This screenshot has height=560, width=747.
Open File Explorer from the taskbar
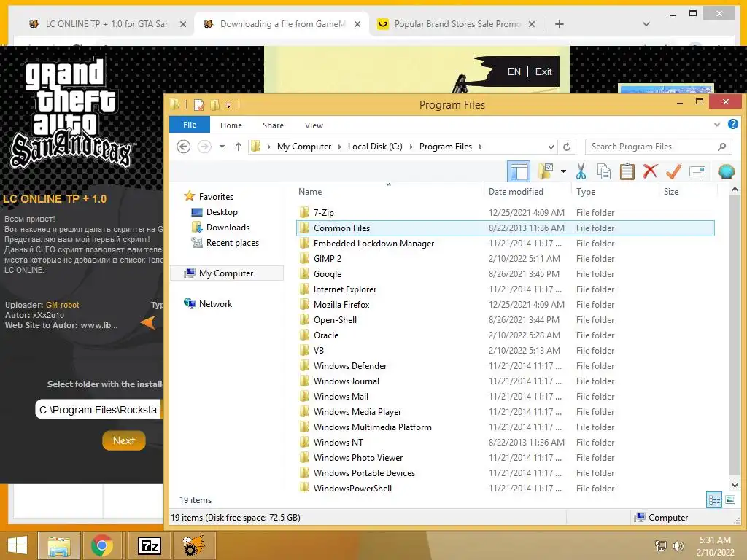pos(58,545)
